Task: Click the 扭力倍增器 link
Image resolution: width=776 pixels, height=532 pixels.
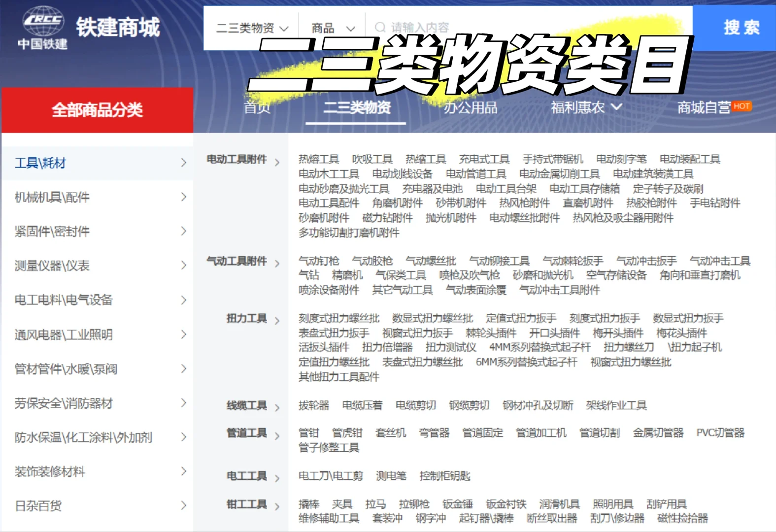Action: (388, 347)
